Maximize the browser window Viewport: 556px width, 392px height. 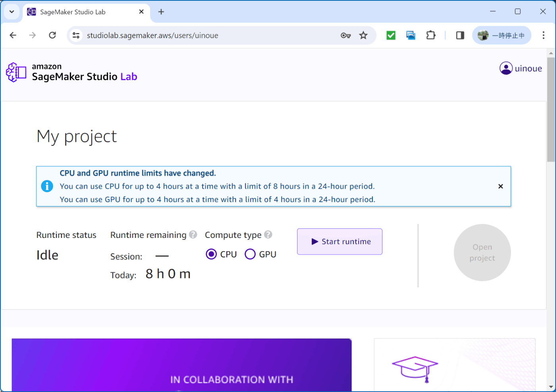(518, 12)
